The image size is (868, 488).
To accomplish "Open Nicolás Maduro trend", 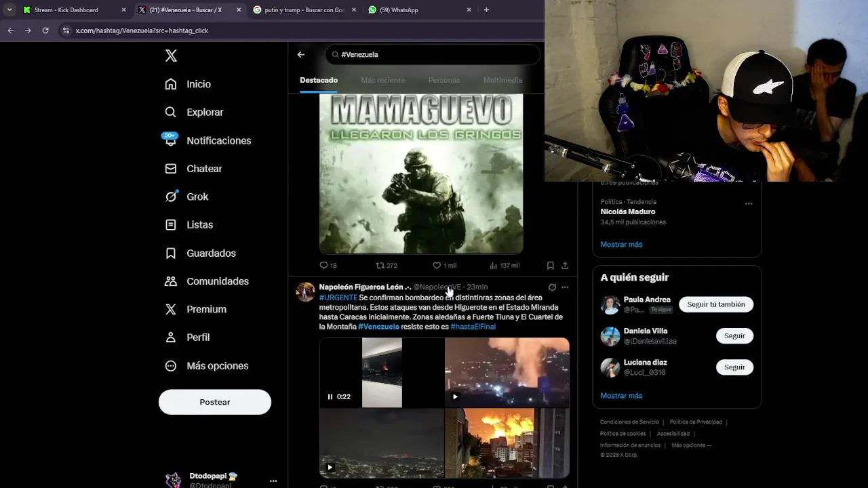I will click(x=627, y=211).
